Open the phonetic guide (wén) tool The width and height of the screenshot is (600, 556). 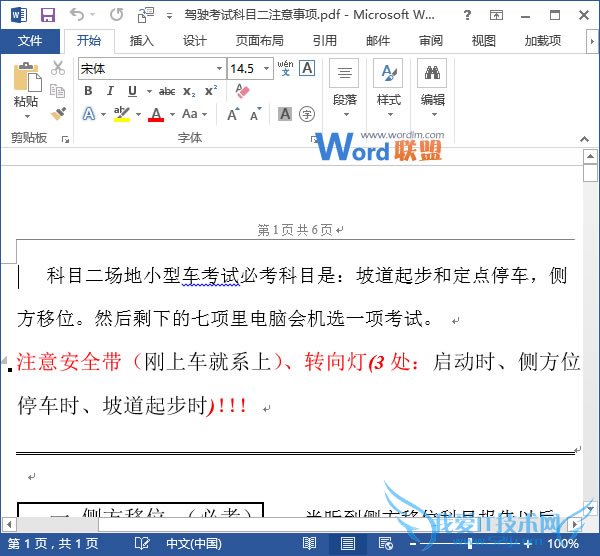tap(285, 68)
